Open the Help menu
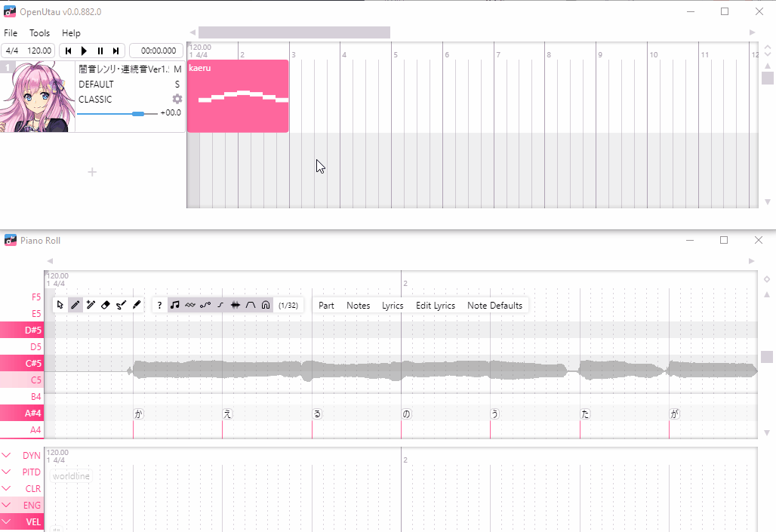 click(71, 33)
